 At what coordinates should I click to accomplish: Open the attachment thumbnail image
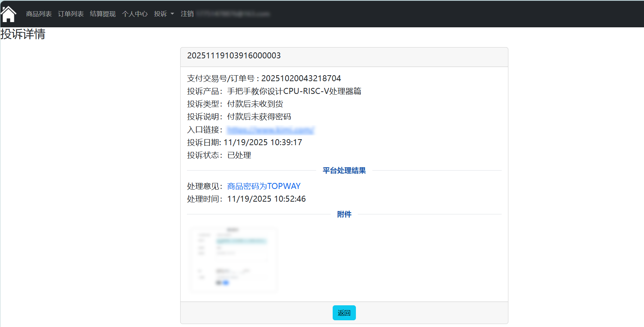(233, 259)
